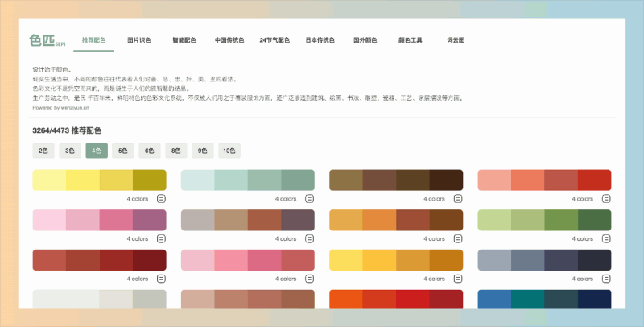
Task: Switch to the 推荐配色 tab
Action: tap(93, 40)
